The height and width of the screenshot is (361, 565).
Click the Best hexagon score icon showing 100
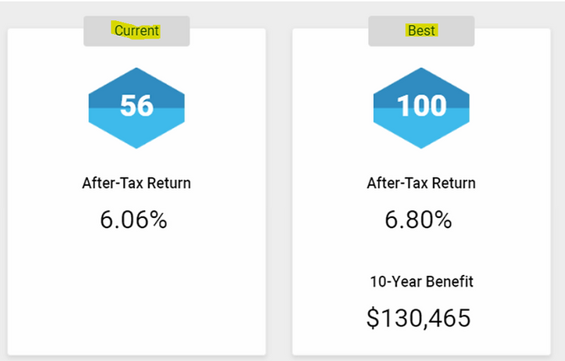tap(421, 108)
